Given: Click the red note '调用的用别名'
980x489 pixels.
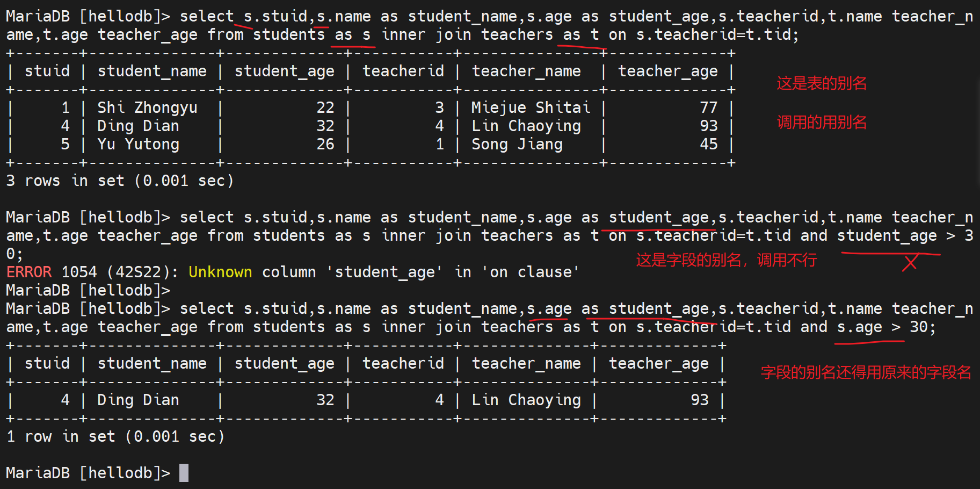Looking at the screenshot, I should click(822, 123).
